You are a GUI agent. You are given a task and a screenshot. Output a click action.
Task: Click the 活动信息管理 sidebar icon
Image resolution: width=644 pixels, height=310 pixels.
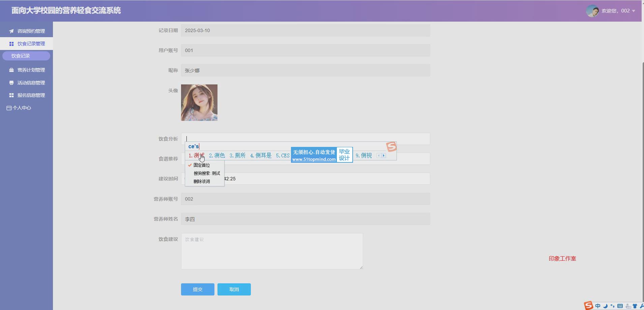pos(11,83)
